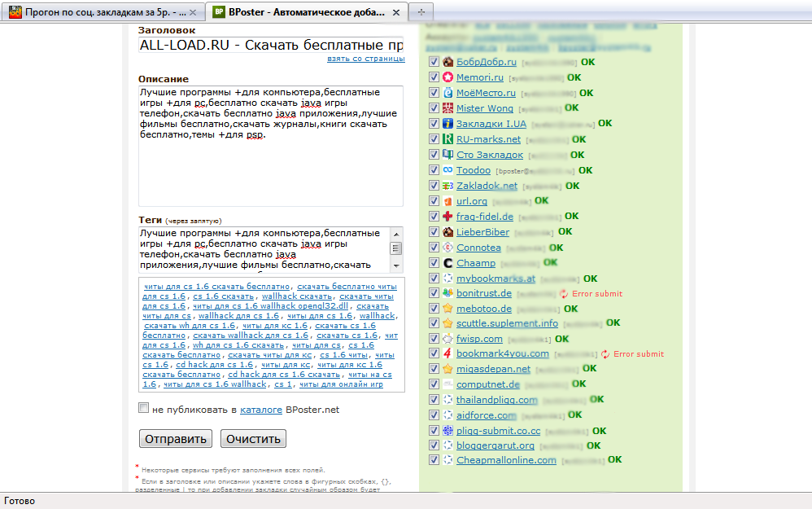Click the BPoster tab favicon
The width and height of the screenshot is (812, 509).
pos(219,12)
